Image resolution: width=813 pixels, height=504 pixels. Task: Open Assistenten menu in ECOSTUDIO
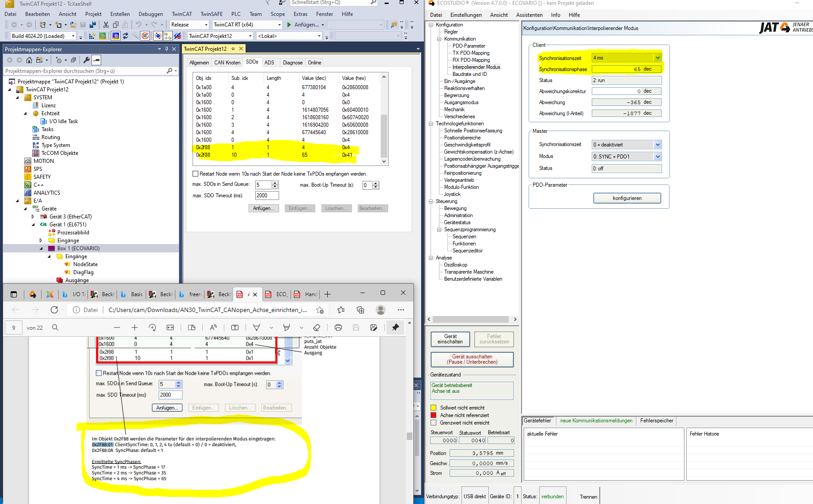point(529,15)
